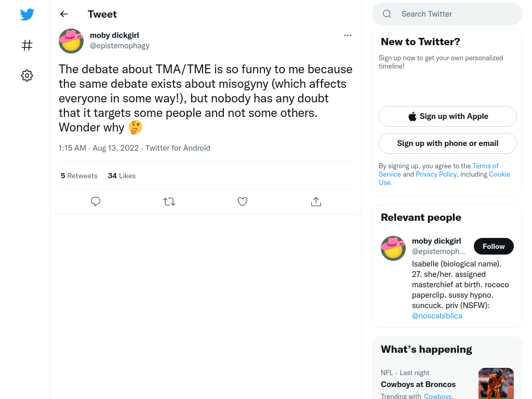View the 5 Retweets list
This screenshot has width=532, height=399.
(x=79, y=176)
